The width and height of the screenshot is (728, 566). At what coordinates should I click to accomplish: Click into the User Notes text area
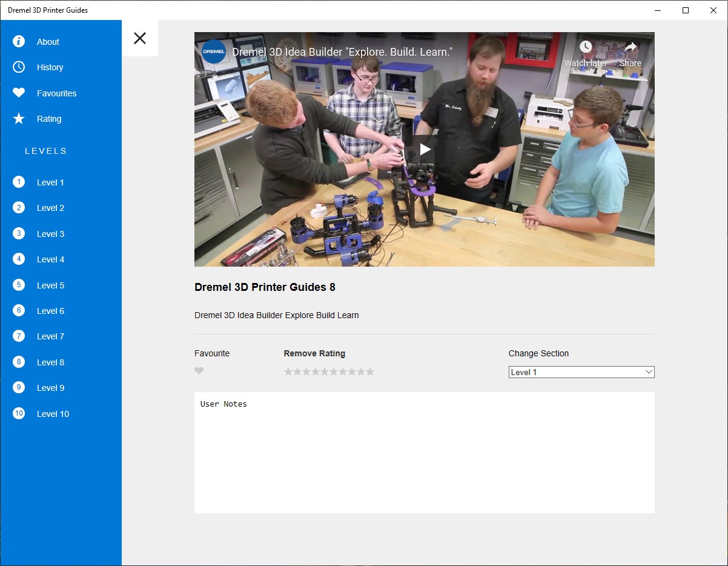tap(425, 453)
